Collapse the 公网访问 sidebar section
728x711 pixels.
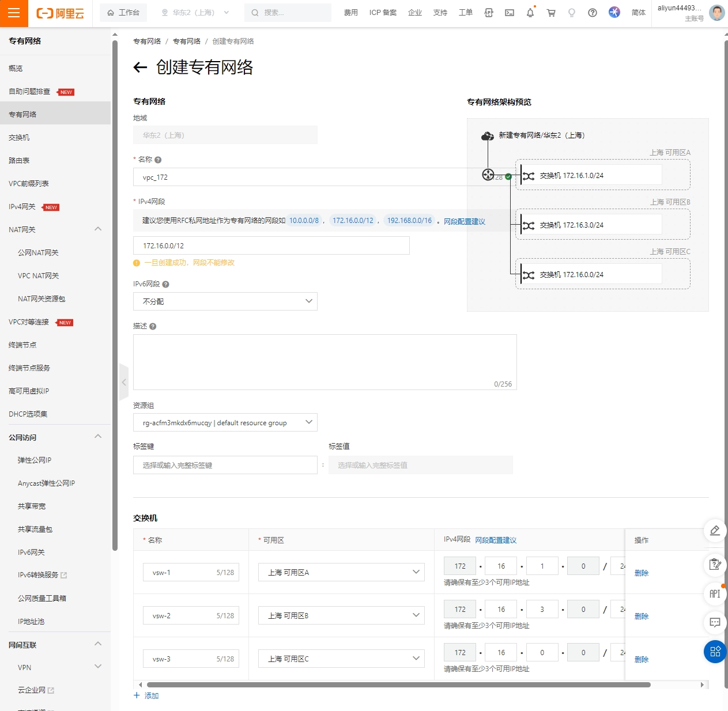98,437
